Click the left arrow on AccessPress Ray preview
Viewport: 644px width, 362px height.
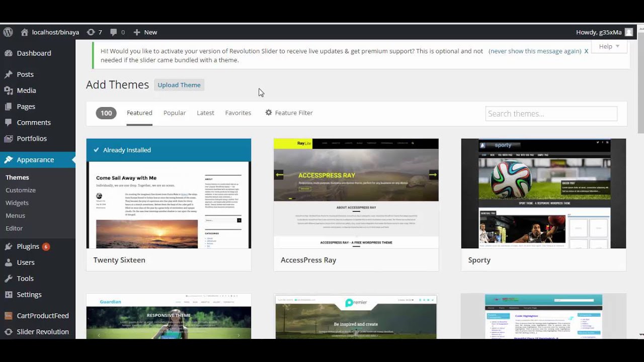tap(279, 175)
